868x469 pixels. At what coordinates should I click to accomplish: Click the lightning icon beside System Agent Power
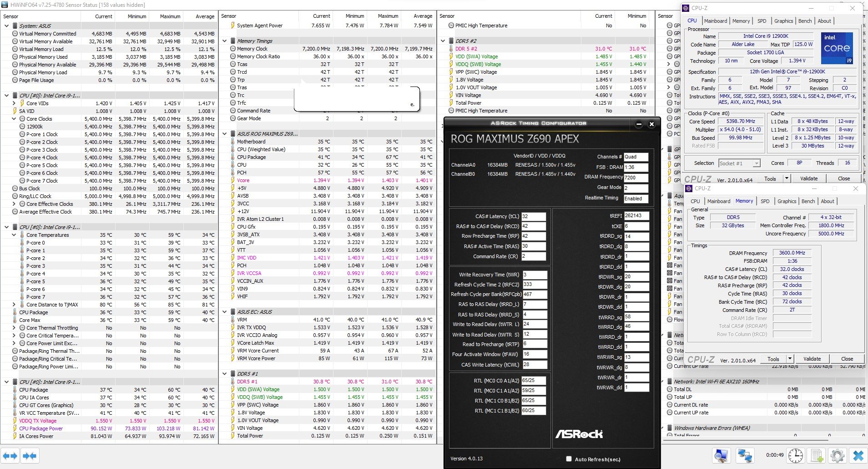233,25
